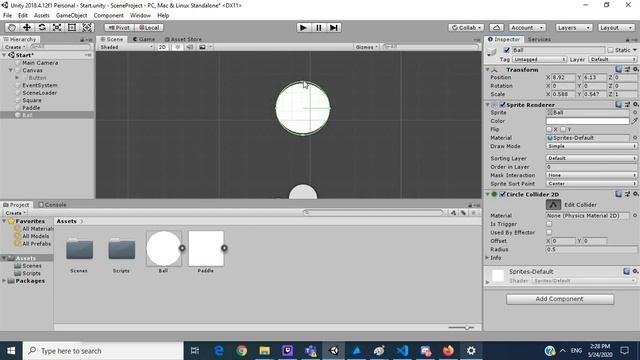Click the collider Radius input field
The height and width of the screenshot is (360, 640).
point(591,249)
